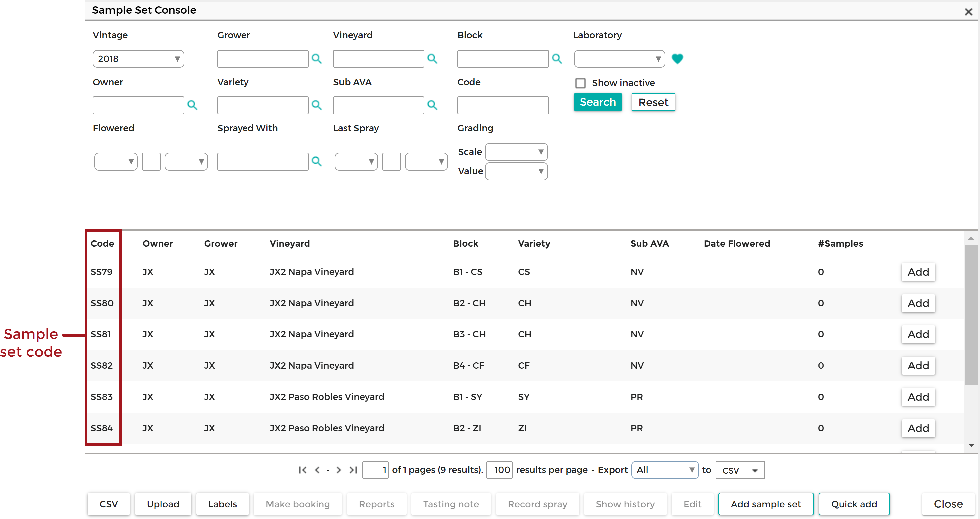Click the Variety search magnifier icon
The width and height of the screenshot is (980, 519).
[317, 105]
